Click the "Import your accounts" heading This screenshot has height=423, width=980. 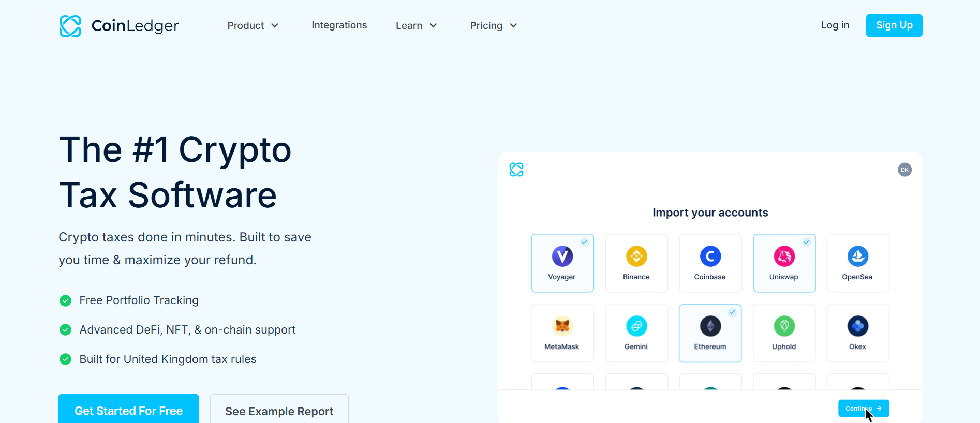pyautogui.click(x=710, y=213)
